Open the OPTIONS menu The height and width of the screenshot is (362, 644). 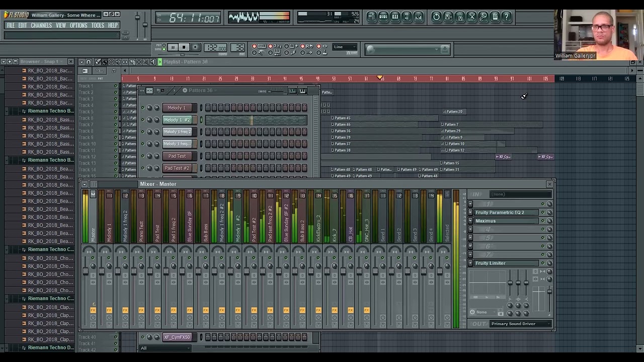tap(78, 26)
